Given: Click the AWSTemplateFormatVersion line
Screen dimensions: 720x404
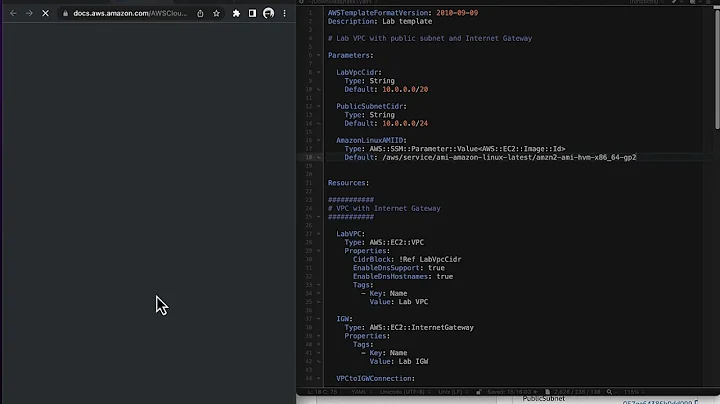Looking at the screenshot, I should point(403,13).
